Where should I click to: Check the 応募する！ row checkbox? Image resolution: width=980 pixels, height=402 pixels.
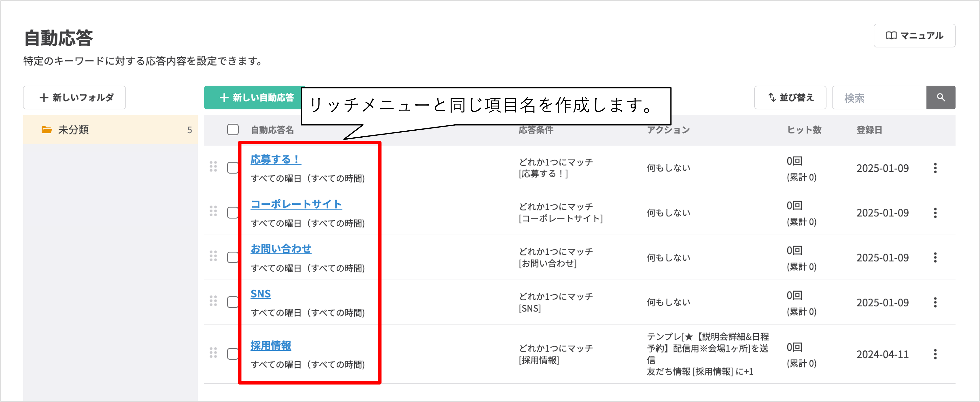click(x=232, y=168)
